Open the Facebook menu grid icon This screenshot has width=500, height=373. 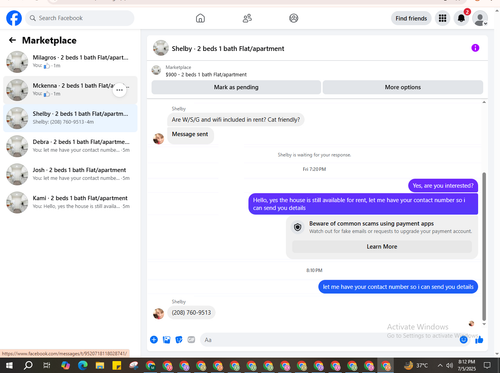[x=442, y=18]
